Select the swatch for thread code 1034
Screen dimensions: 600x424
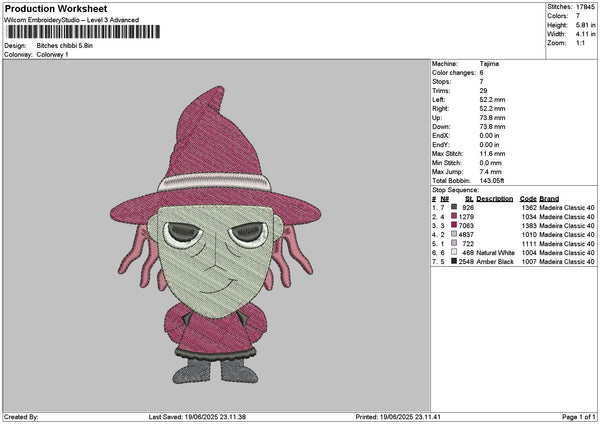tap(454, 216)
